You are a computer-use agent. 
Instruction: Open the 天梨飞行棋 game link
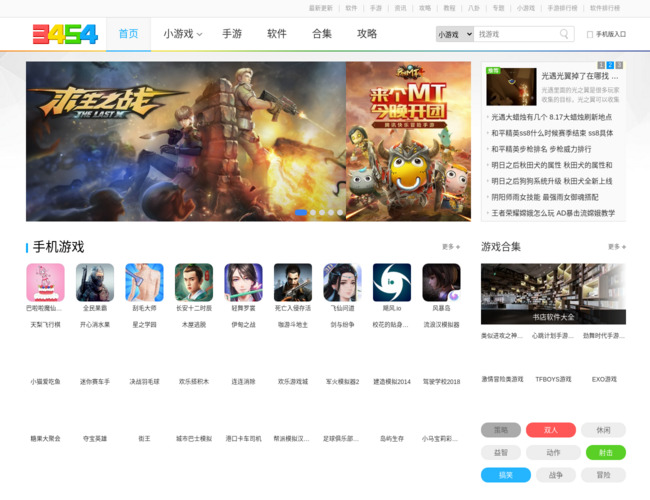coord(45,325)
